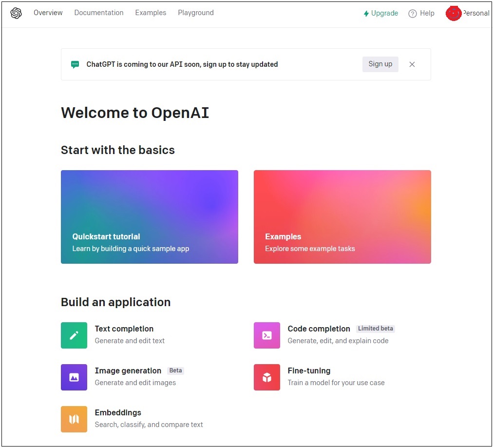The image size is (493, 448).
Task: Click the Help question-mark icon
Action: (x=412, y=13)
